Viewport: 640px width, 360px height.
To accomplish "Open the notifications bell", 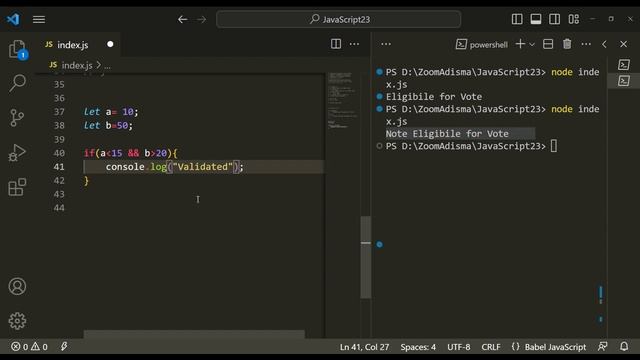I will pyautogui.click(x=624, y=347).
